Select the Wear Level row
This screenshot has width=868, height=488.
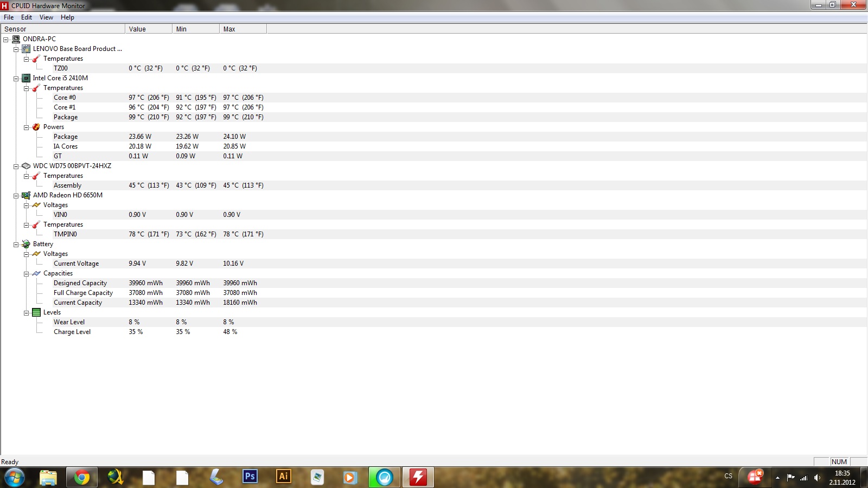434,322
